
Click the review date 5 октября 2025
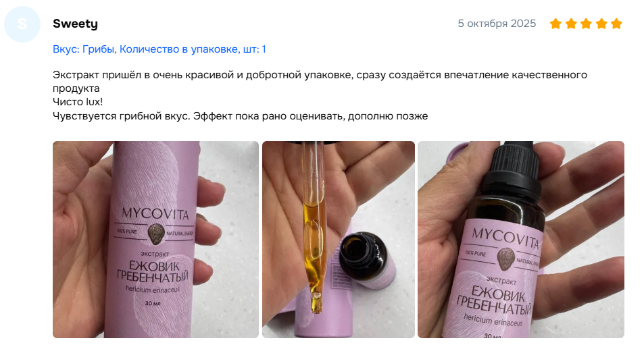tap(497, 24)
